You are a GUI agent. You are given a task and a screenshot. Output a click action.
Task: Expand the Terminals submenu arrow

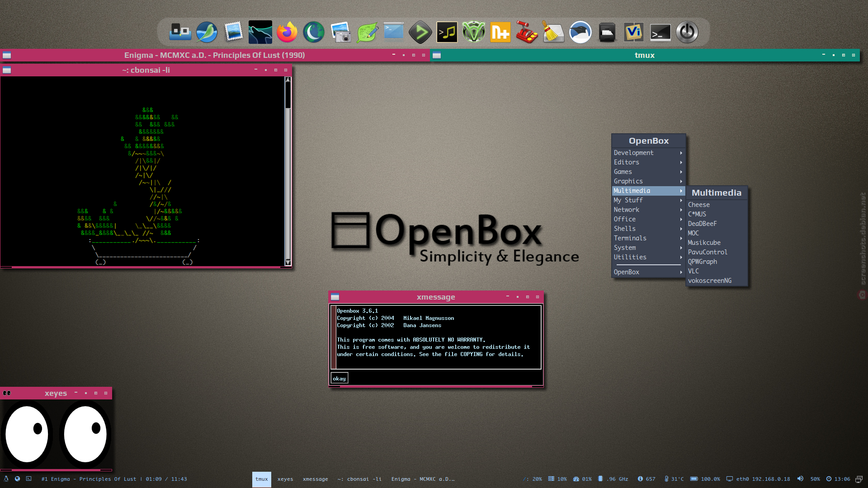(681, 239)
